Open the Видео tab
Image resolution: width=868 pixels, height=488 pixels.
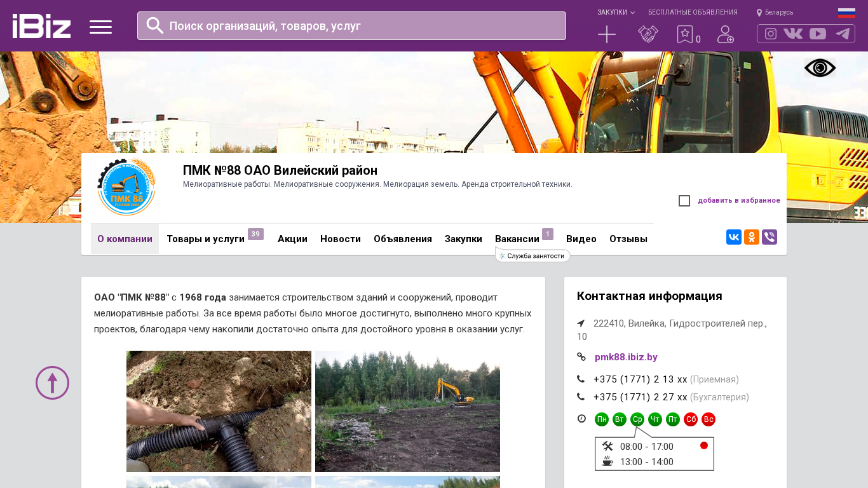581,239
